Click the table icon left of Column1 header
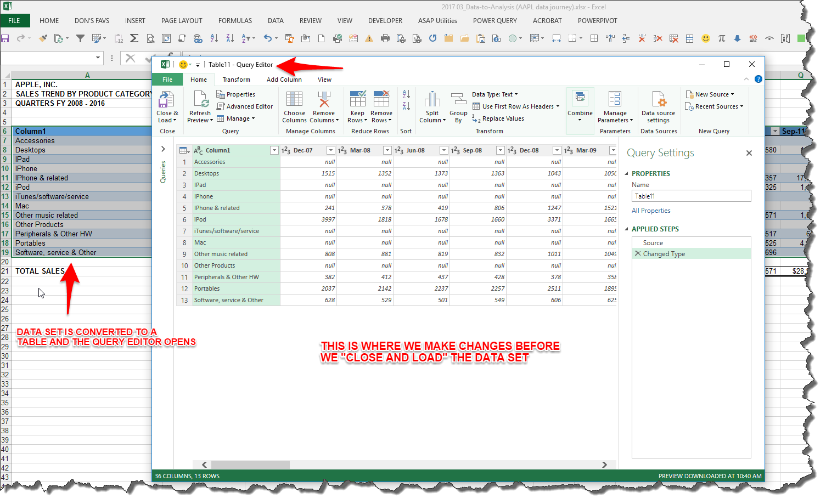Image resolution: width=826 pixels, height=504 pixels. tap(184, 150)
